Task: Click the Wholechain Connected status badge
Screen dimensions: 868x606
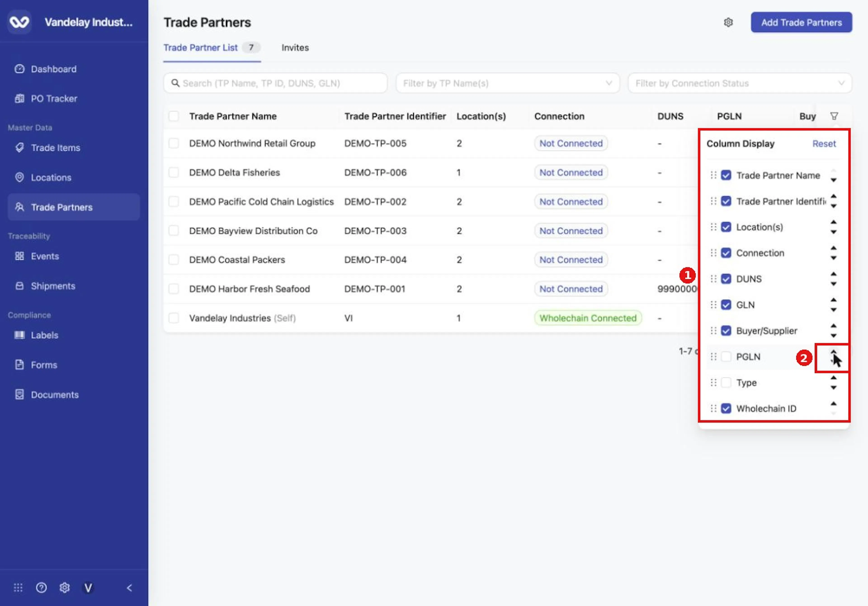Action: 588,318
